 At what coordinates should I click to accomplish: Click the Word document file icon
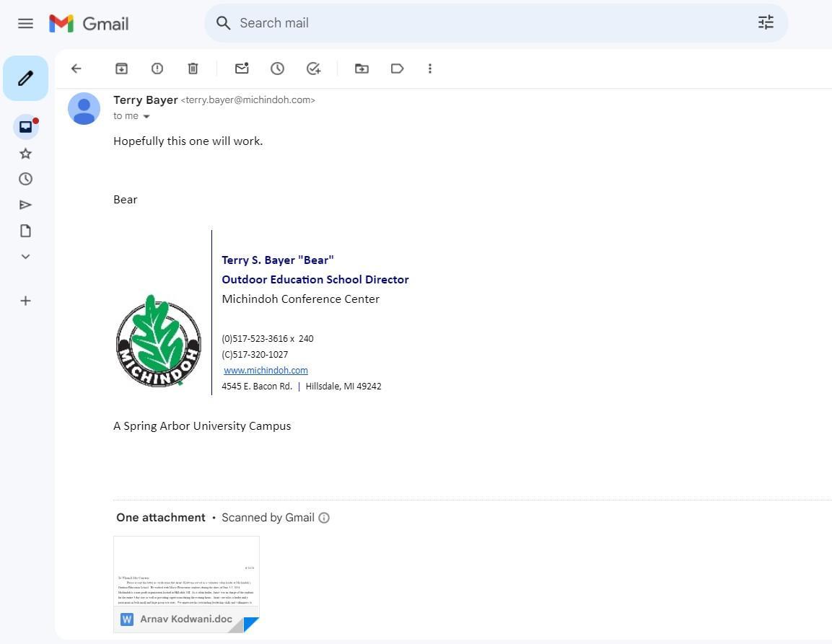point(127,619)
